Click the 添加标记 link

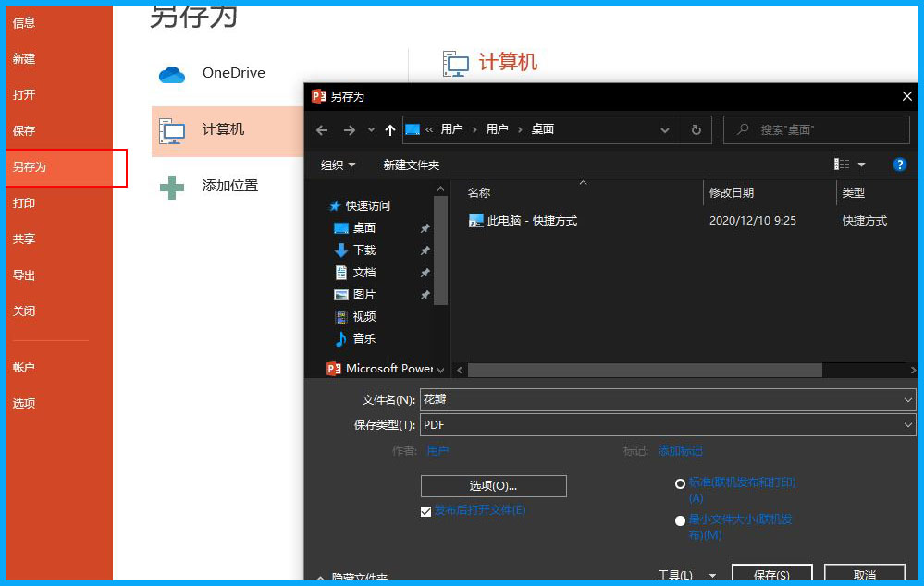point(680,450)
